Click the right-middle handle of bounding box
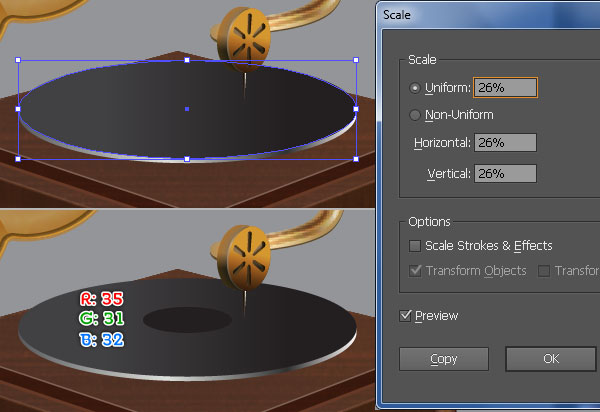This screenshot has height=412, width=600. coord(356,109)
